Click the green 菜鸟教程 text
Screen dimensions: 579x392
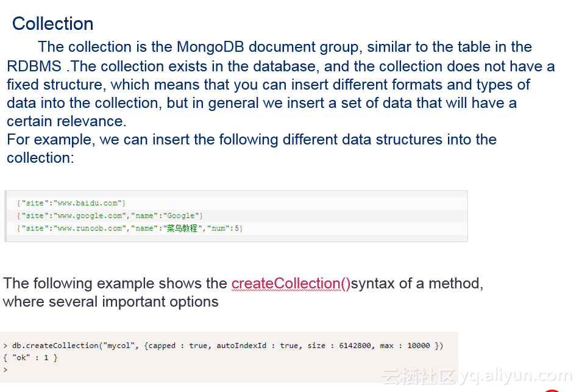pos(182,229)
